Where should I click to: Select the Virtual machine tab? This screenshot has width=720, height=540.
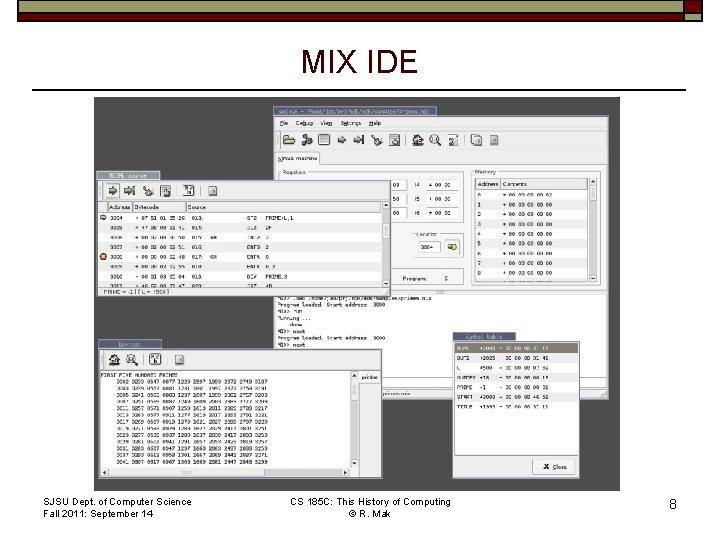298,158
